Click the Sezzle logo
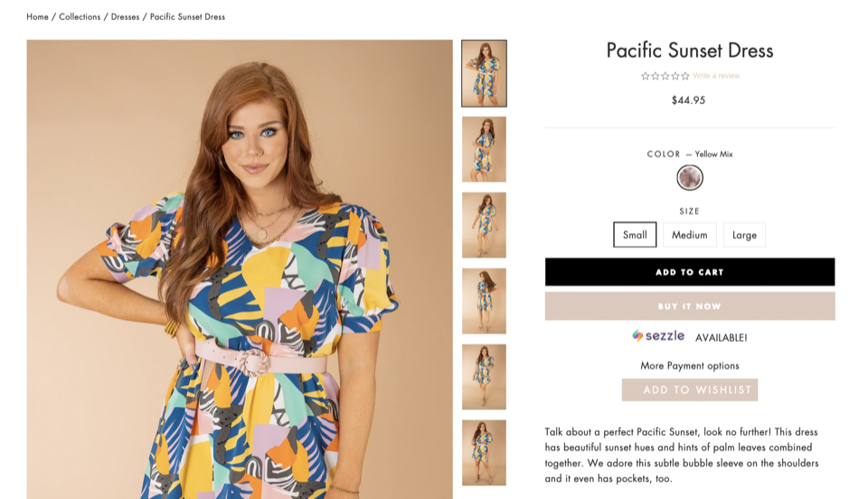Image resolution: width=868 pixels, height=499 pixels. [x=658, y=336]
